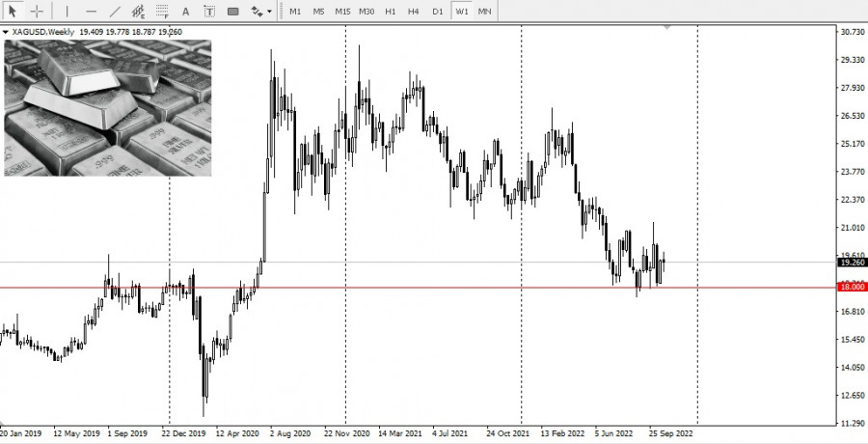Image resolution: width=868 pixels, height=444 pixels.
Task: Choose the equidistant channel tool
Action: (139, 12)
